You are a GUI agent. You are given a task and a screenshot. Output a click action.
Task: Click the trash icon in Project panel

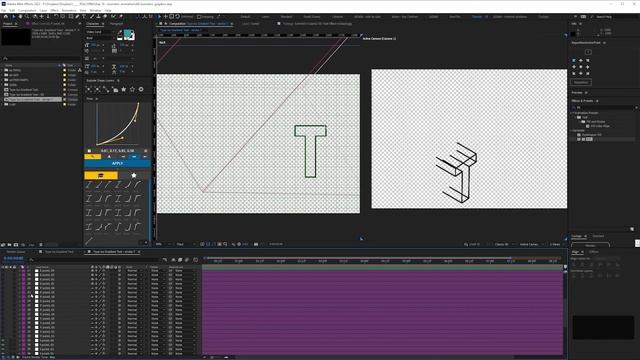pos(41,245)
